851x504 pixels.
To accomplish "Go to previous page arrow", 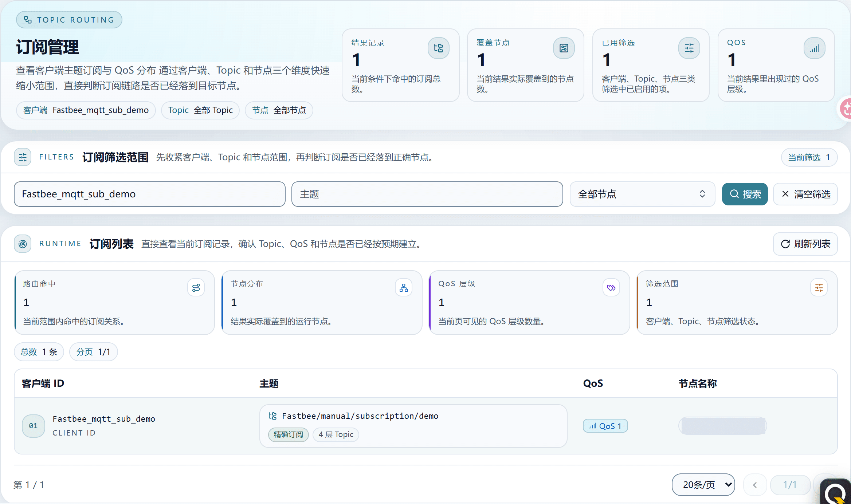I will pyautogui.click(x=755, y=485).
